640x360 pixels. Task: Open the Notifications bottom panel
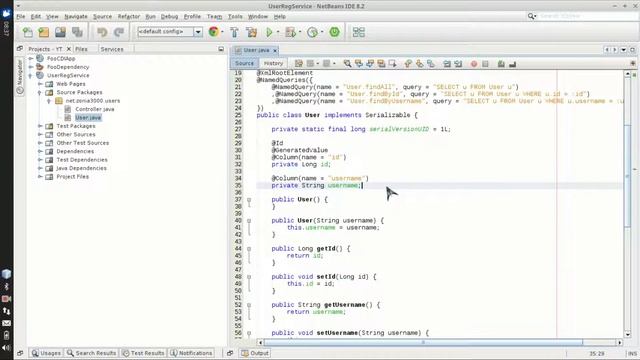191,353
